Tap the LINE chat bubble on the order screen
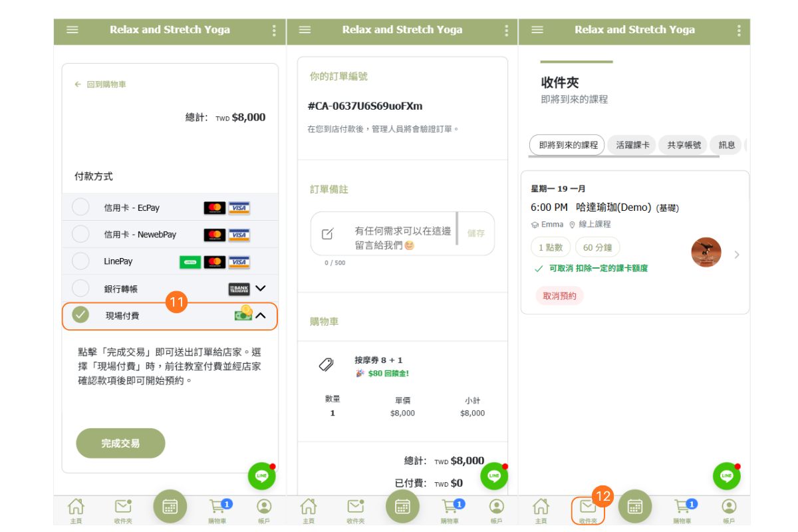The width and height of the screenshot is (798, 532). 494,475
